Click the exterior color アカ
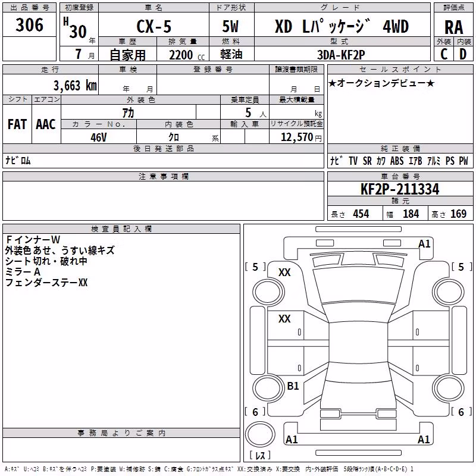Viewport: 476px width, 476px height. point(128,112)
